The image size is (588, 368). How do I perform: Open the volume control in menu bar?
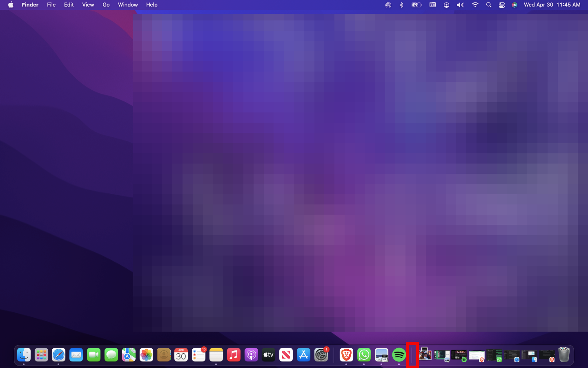click(x=460, y=5)
